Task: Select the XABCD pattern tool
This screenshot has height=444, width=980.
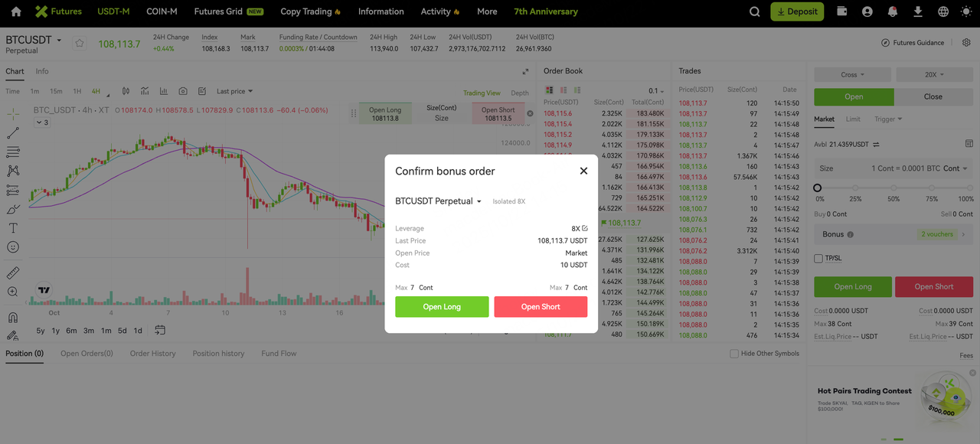Action: 13,171
